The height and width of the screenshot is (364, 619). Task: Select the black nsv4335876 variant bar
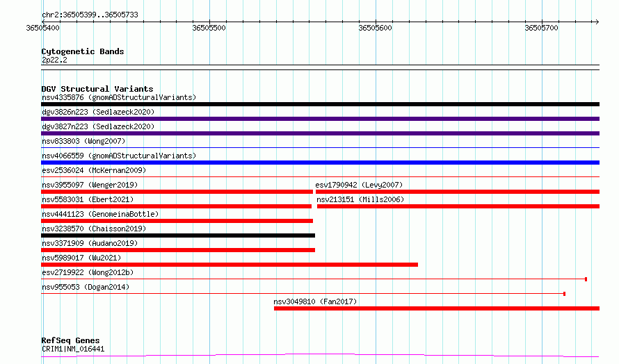coord(320,104)
